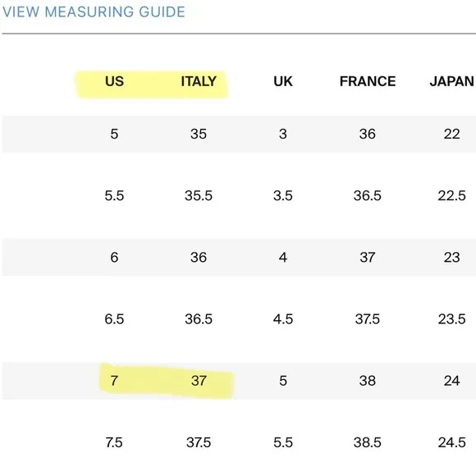Select the ITALY column header
Viewport: 476px width, 476px height.
[x=199, y=81]
